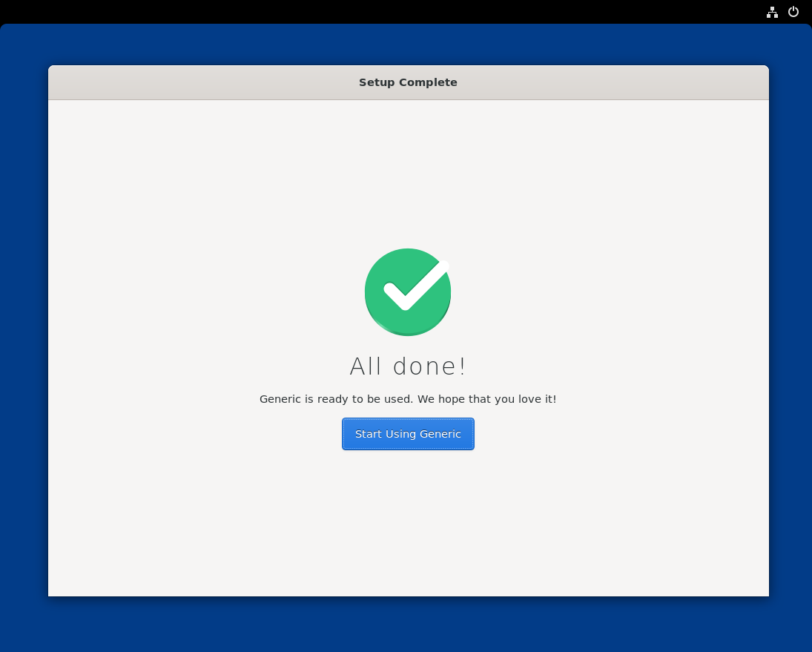The image size is (812, 652).
Task: Click the "All done!" heading text
Action: (408, 366)
